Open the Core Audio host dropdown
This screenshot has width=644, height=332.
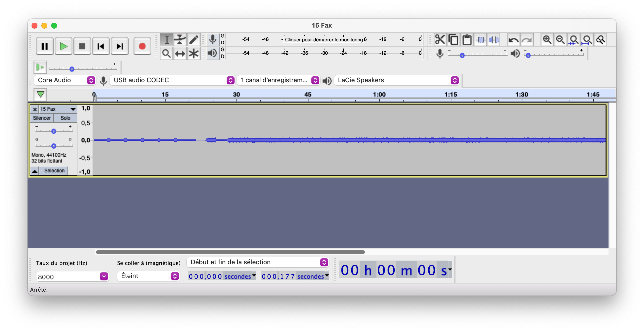(65, 80)
